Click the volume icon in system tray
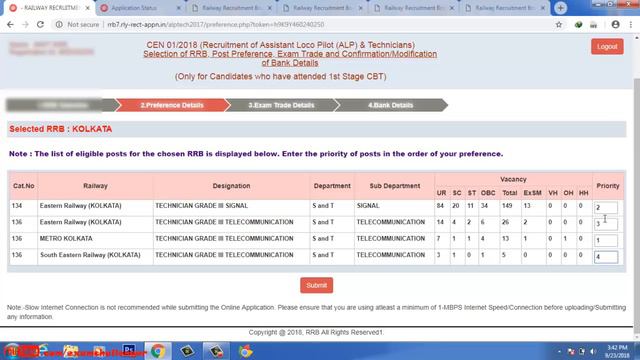 coord(592,351)
